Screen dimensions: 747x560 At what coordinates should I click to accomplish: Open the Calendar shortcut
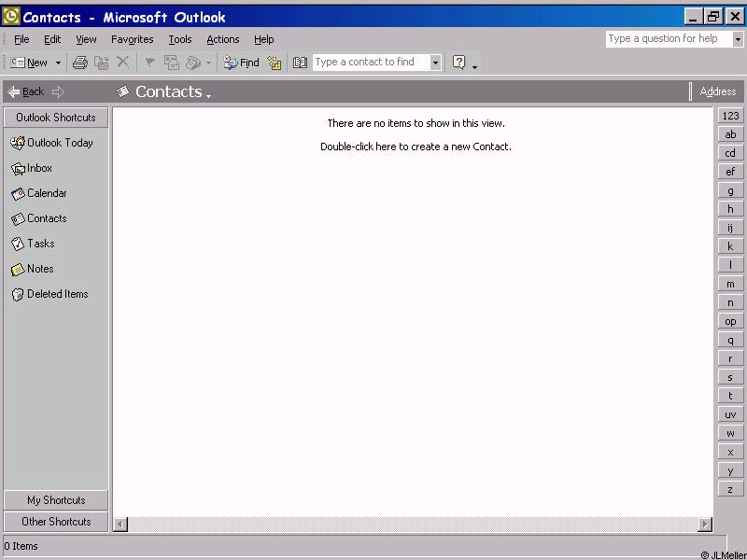pyautogui.click(x=38, y=193)
